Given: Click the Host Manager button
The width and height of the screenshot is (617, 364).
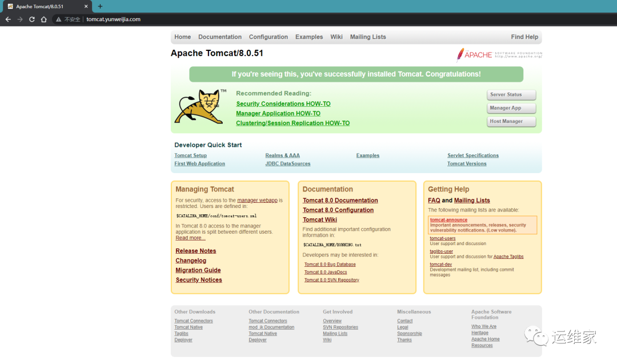Looking at the screenshot, I should click(x=511, y=122).
